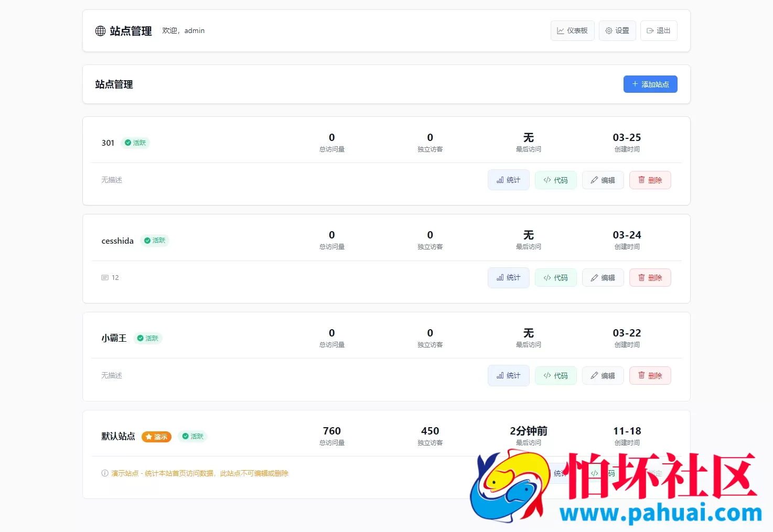Click the 活跃 status badge on 301
Image resolution: width=773 pixels, height=532 pixels.
[x=135, y=143]
